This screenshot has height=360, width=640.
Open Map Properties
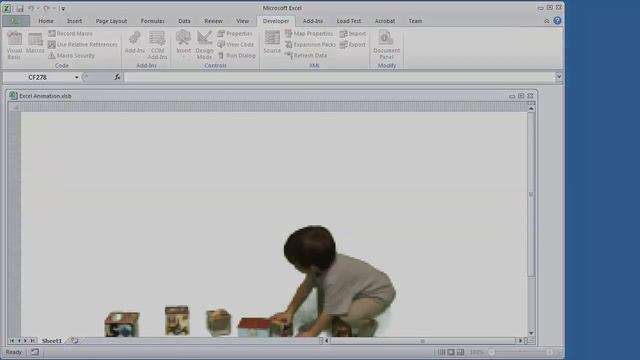(309, 33)
